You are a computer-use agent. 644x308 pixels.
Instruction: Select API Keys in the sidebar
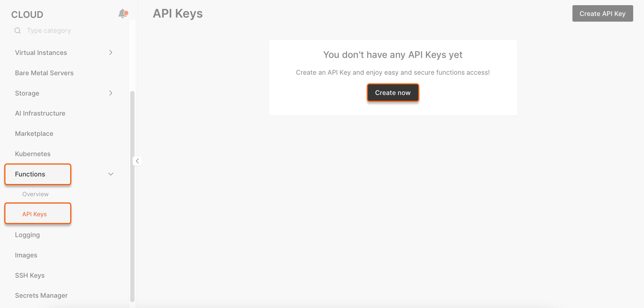click(x=34, y=214)
